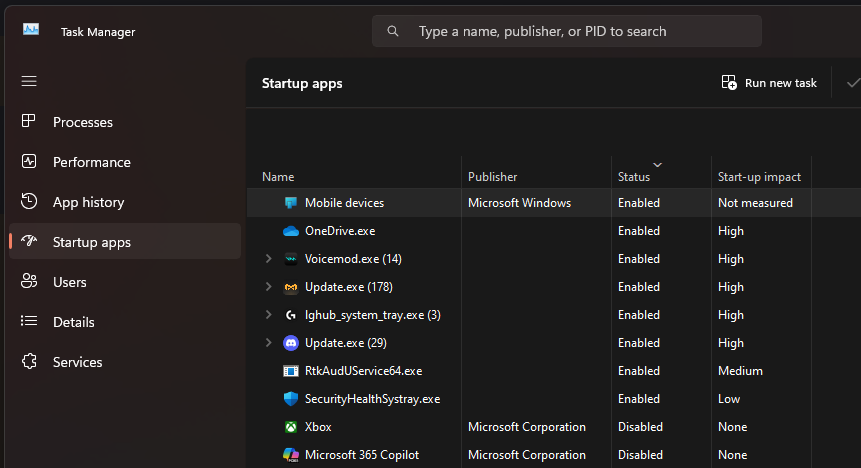Image resolution: width=861 pixels, height=468 pixels.
Task: Sort list by Status column header
Action: (634, 177)
